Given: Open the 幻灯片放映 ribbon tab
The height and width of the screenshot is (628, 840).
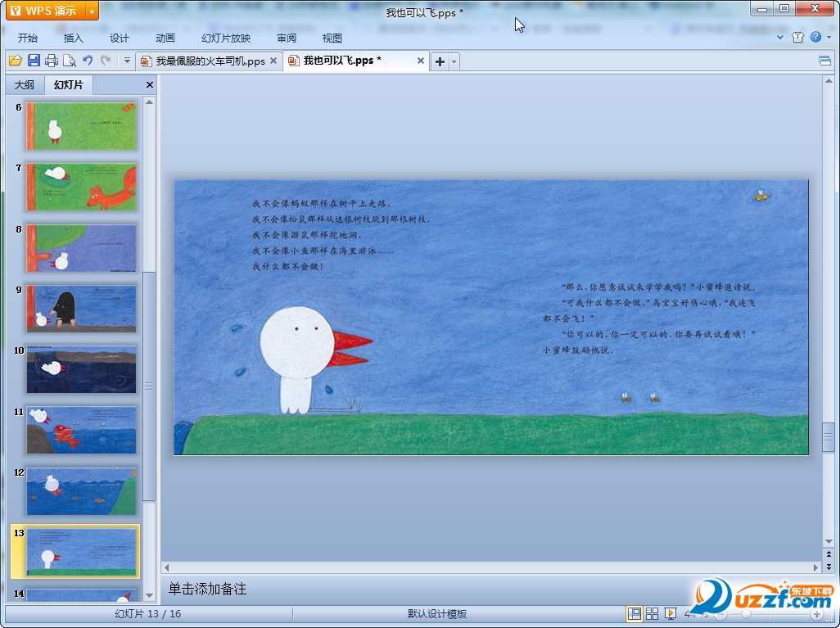Looking at the screenshot, I should click(x=225, y=38).
